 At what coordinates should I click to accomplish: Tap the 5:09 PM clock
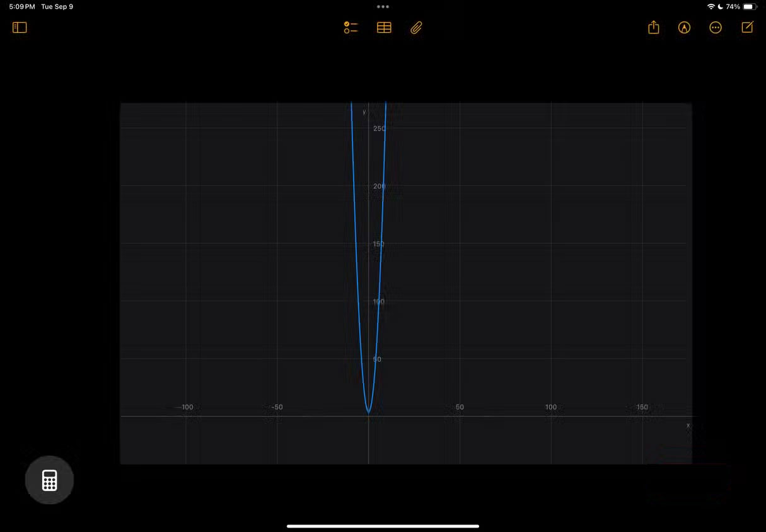(22, 7)
